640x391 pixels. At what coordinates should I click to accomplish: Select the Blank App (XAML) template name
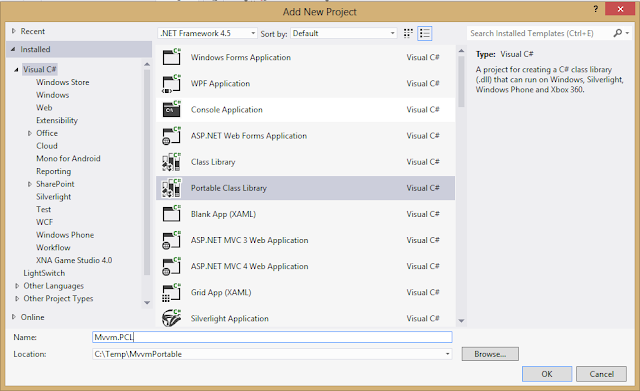[x=223, y=214]
